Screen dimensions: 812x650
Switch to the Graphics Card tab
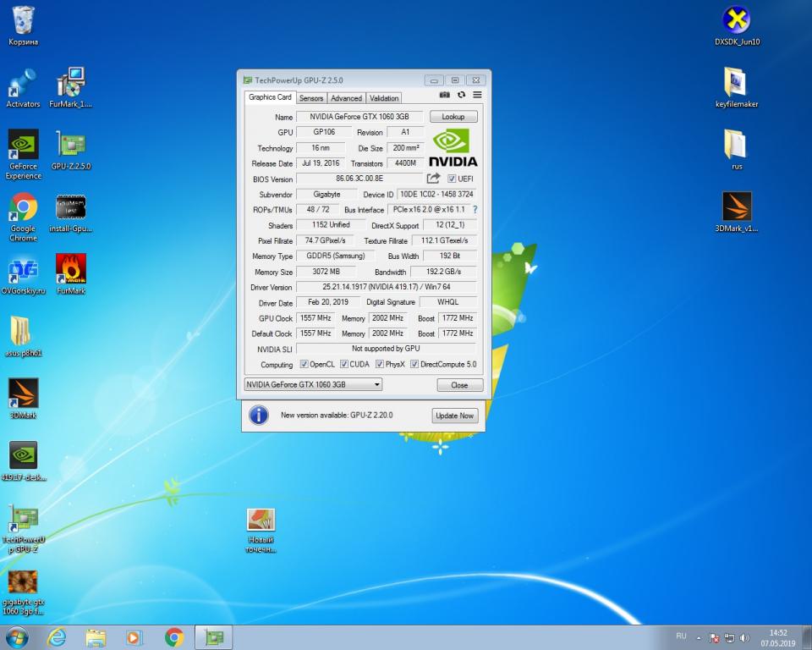[270, 97]
